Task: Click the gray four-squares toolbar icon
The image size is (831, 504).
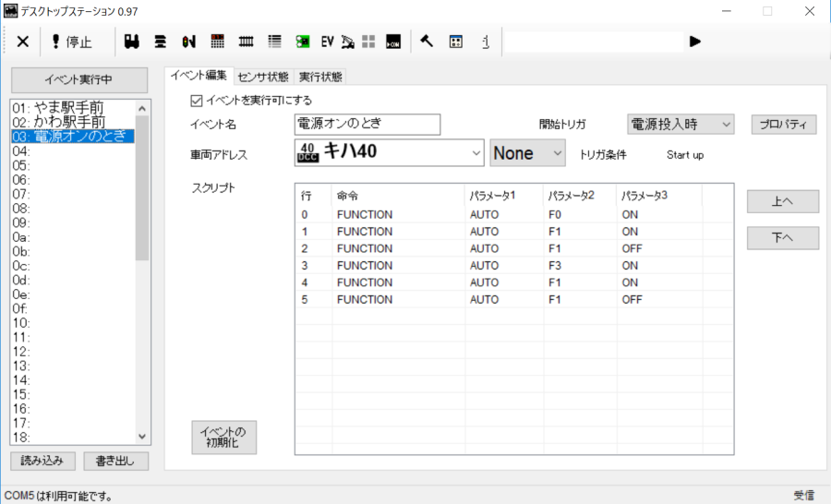Action: pos(368,42)
